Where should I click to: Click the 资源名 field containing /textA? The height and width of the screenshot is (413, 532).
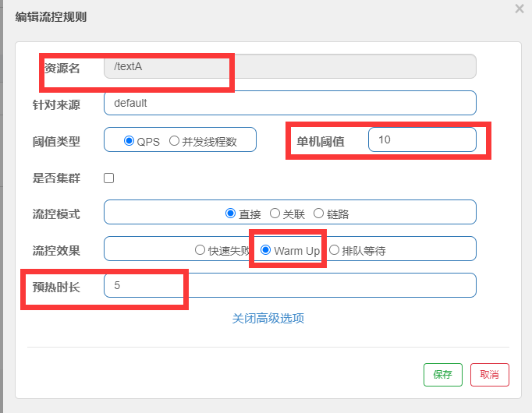(290, 66)
